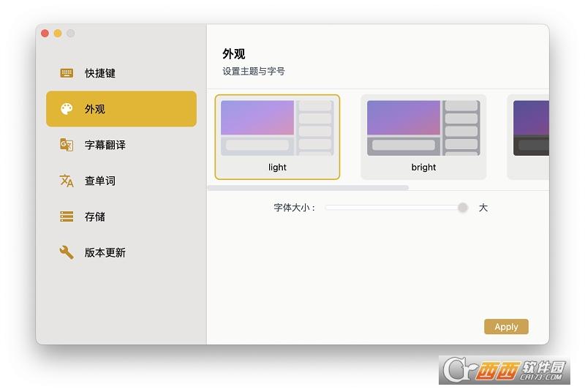This screenshot has width=585, height=392.
Task: Select the dark purple theme card
Action: 528,137
